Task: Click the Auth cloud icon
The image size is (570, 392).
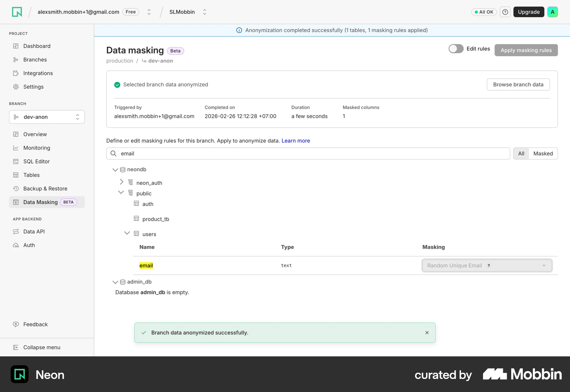Action: coord(16,245)
